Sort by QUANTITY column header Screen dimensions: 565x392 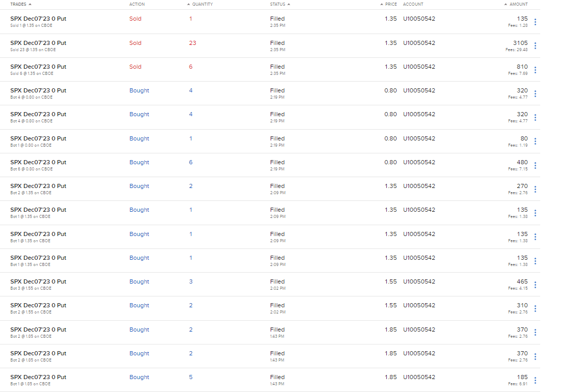(202, 4)
